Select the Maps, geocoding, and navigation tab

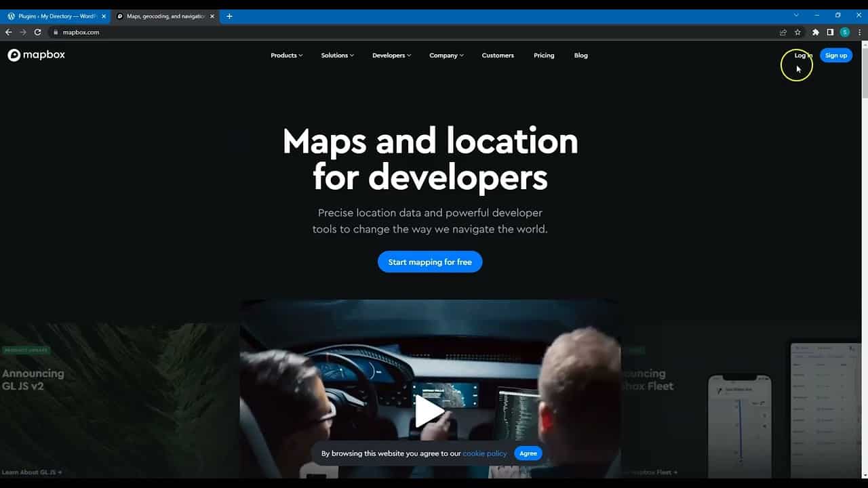[x=165, y=16]
